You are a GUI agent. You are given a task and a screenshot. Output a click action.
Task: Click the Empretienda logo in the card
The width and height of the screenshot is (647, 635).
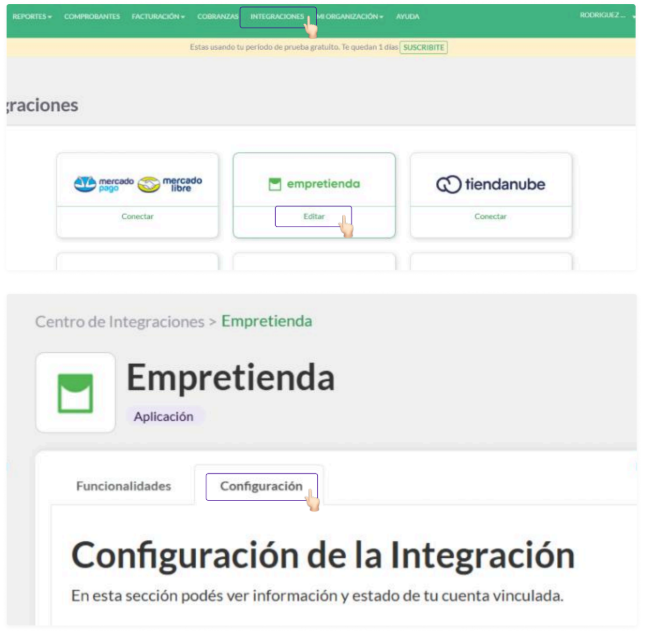[314, 184]
